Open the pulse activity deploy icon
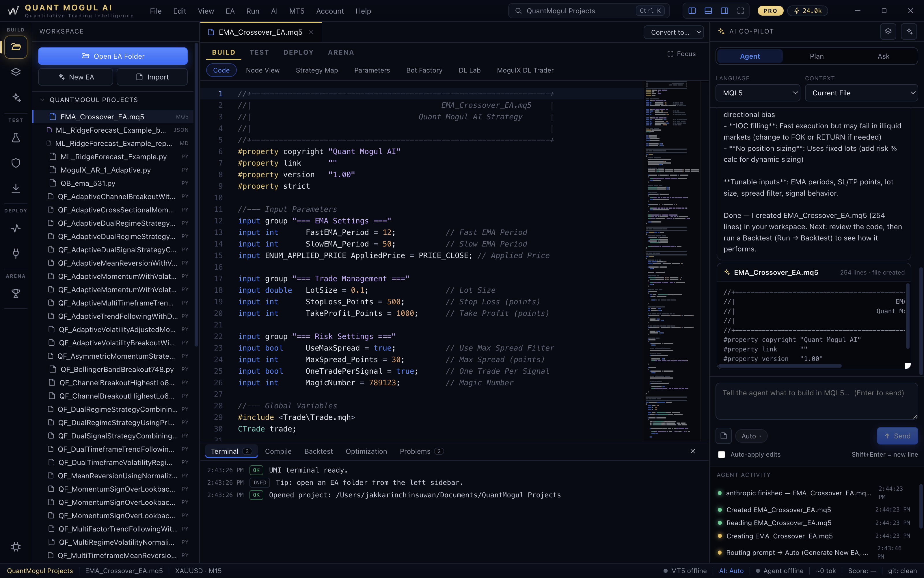 point(16,228)
